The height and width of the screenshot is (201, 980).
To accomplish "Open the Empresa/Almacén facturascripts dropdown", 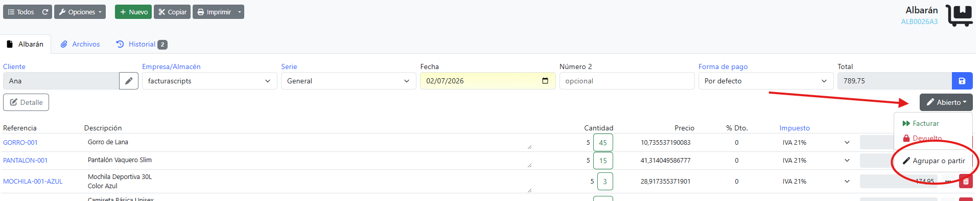I will (x=209, y=81).
